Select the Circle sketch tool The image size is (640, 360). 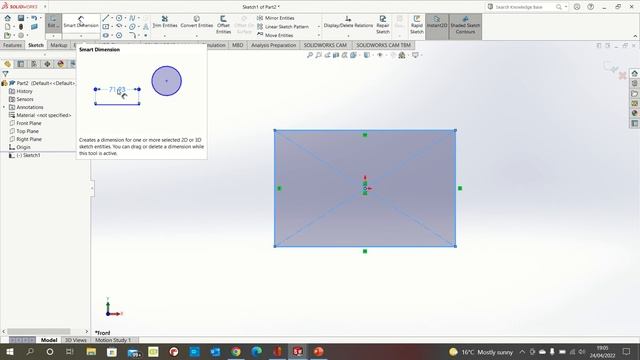(119, 18)
